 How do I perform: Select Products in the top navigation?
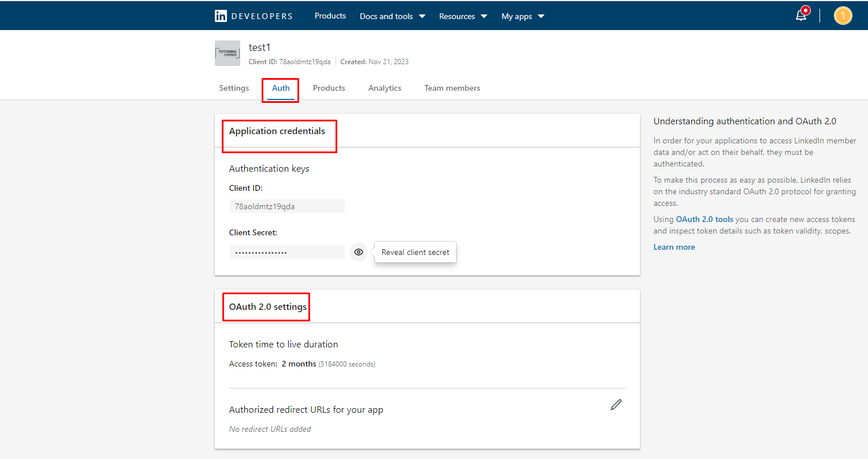[330, 16]
